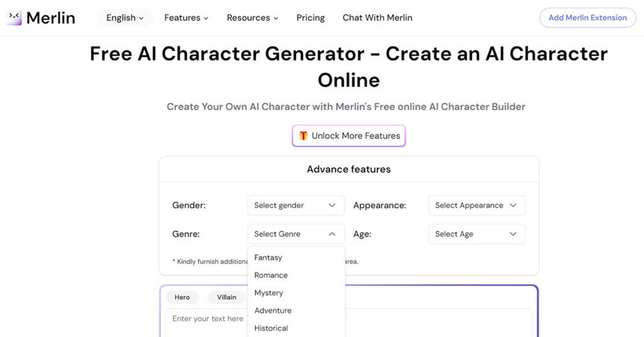This screenshot has height=337, width=644.
Task: Expand the Features menu
Action: [x=186, y=18]
